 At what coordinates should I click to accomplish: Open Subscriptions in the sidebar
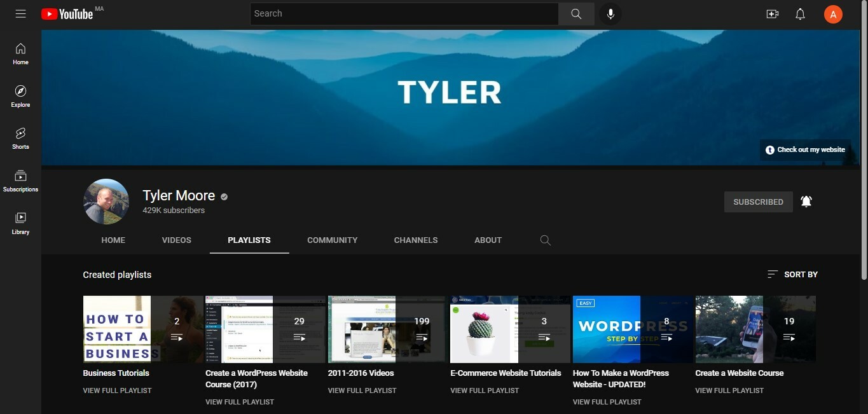click(x=20, y=181)
